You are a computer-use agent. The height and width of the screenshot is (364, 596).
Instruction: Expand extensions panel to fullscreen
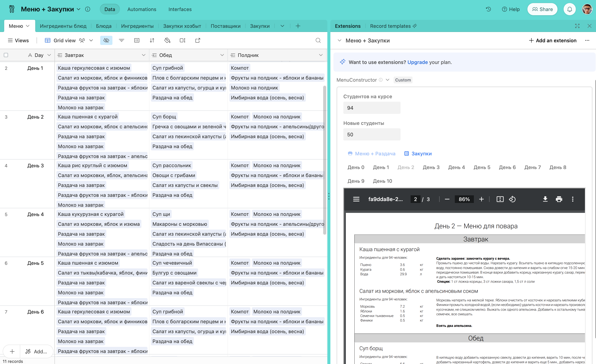click(577, 26)
